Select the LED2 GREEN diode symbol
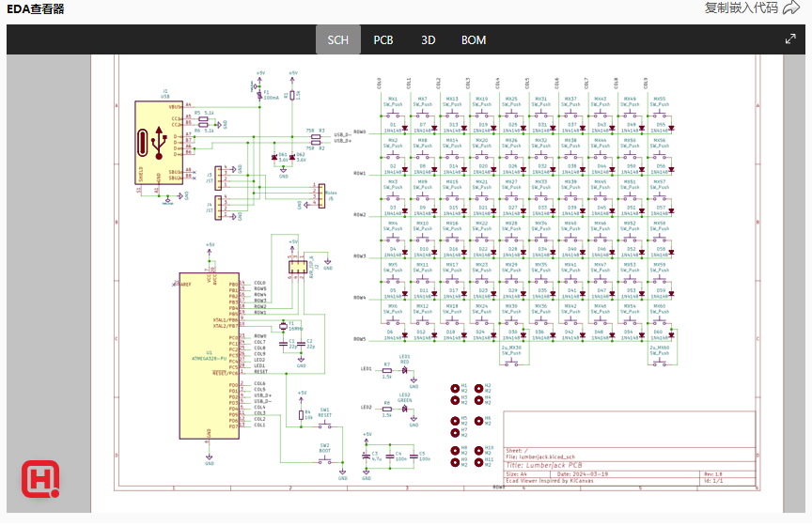Image resolution: width=812 pixels, height=526 pixels. (405, 408)
